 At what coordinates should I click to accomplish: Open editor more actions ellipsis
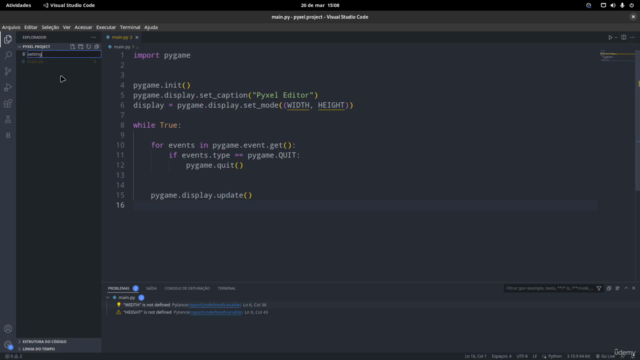(x=632, y=37)
